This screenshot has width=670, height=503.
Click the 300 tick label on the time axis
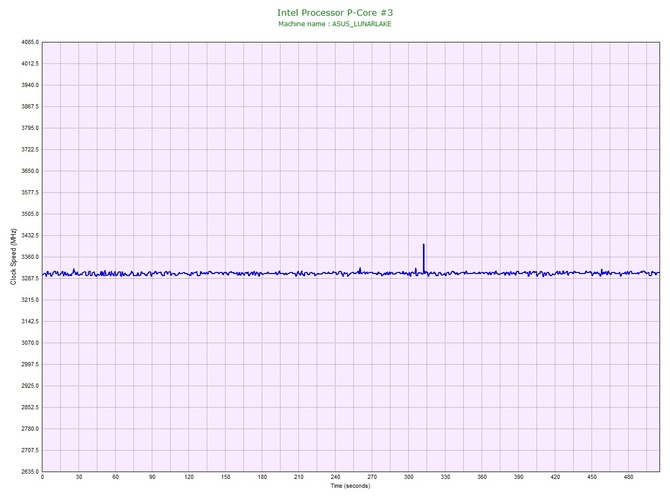(409, 477)
